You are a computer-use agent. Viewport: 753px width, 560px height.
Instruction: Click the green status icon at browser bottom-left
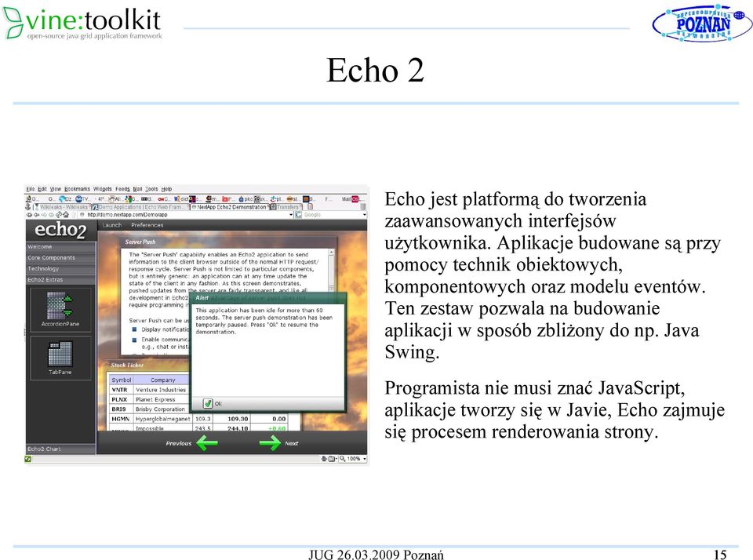[x=28, y=459]
